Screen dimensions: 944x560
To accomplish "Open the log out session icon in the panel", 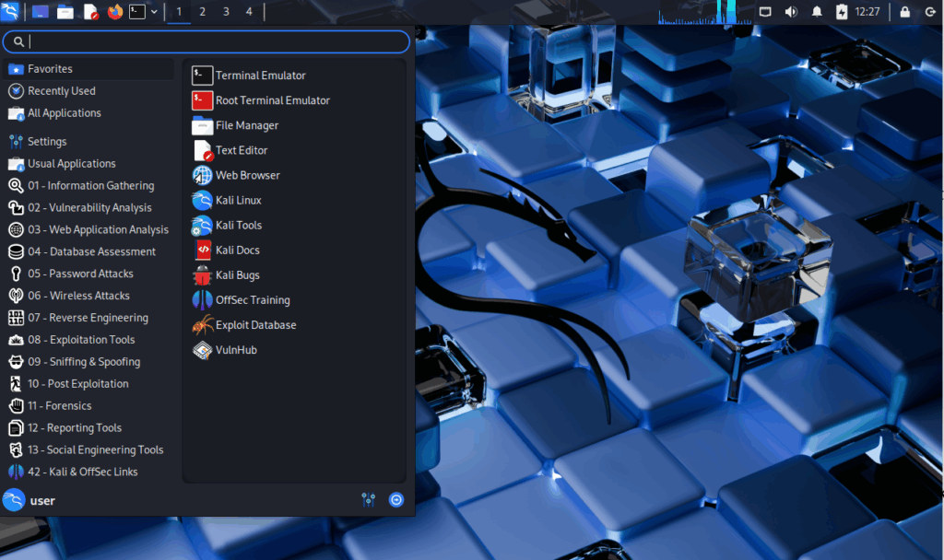I will pyautogui.click(x=930, y=11).
